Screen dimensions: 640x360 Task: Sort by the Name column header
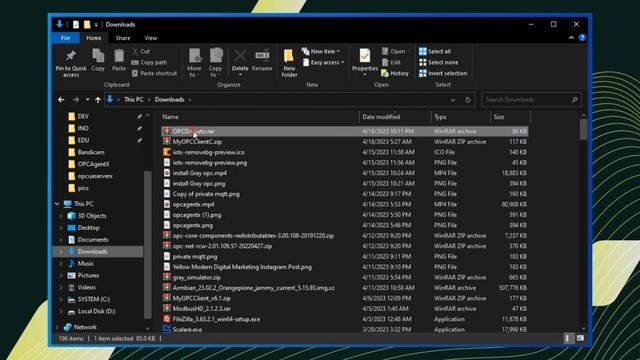(259, 117)
